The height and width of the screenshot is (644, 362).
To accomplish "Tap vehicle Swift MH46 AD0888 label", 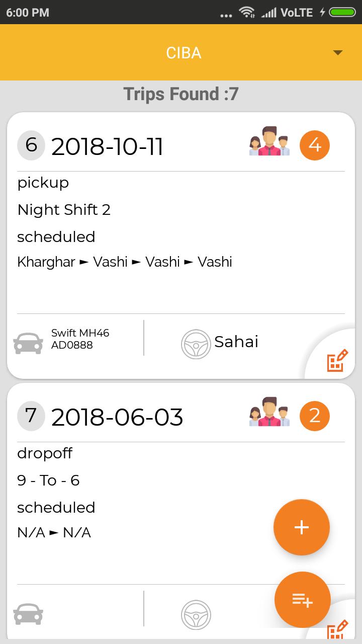I will [x=80, y=339].
